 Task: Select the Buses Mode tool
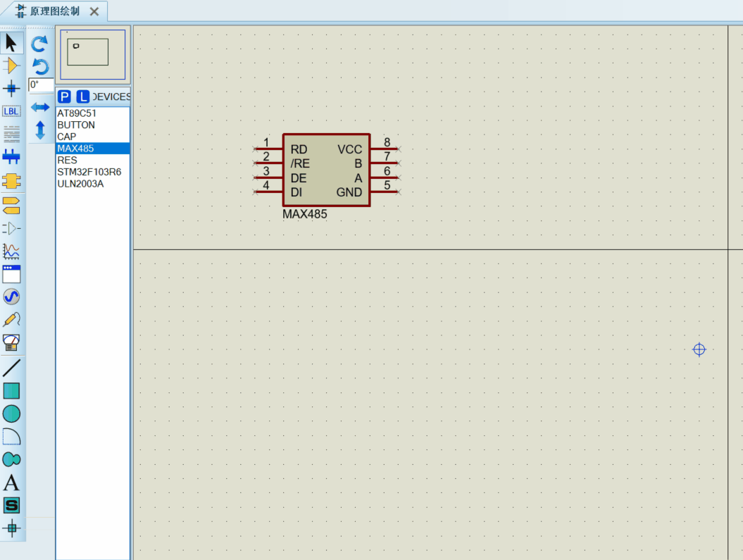[11, 156]
